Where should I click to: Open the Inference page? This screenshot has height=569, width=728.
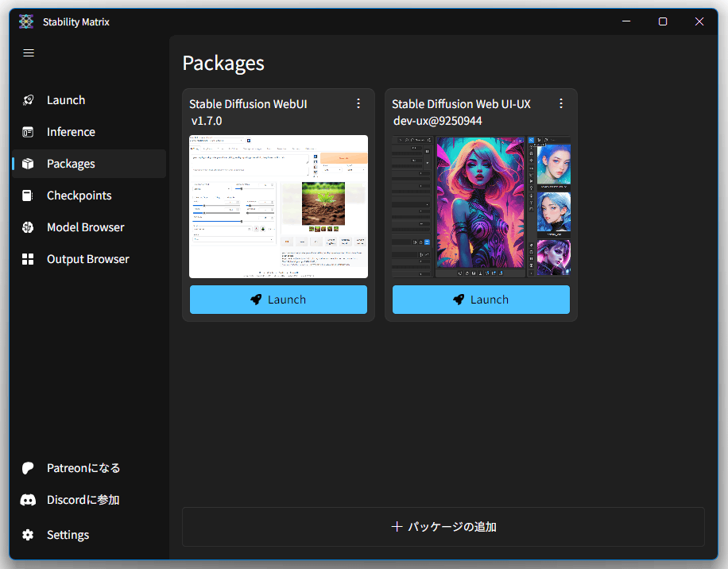coord(89,132)
